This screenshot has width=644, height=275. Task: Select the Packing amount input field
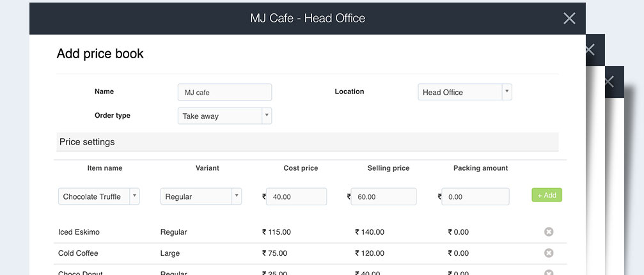coord(476,196)
